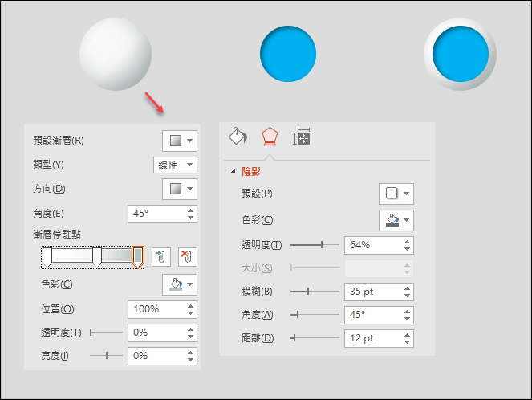
Task: Select the blue circle with white ring
Action: 461,54
